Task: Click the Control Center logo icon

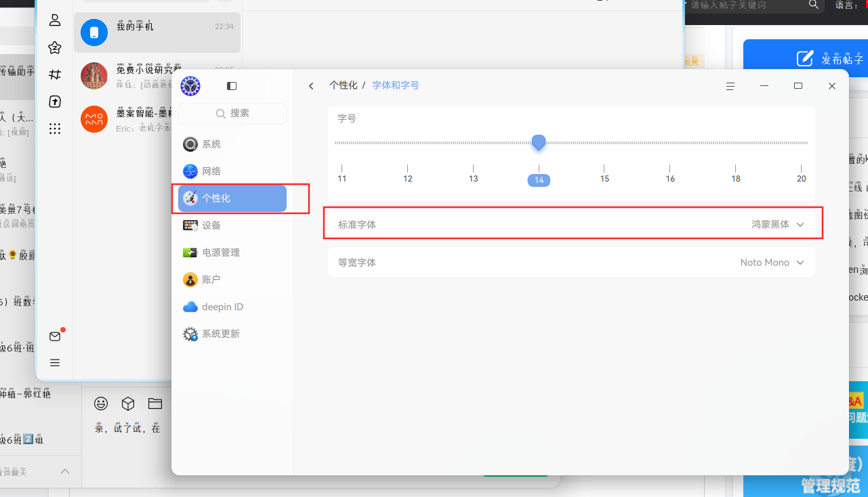Action: pyautogui.click(x=190, y=86)
